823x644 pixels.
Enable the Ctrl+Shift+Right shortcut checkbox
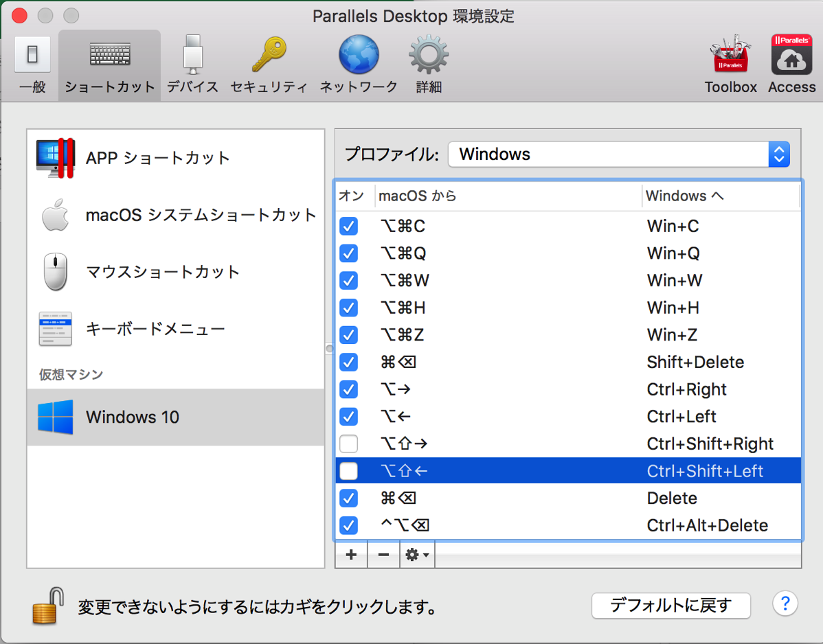pyautogui.click(x=348, y=444)
